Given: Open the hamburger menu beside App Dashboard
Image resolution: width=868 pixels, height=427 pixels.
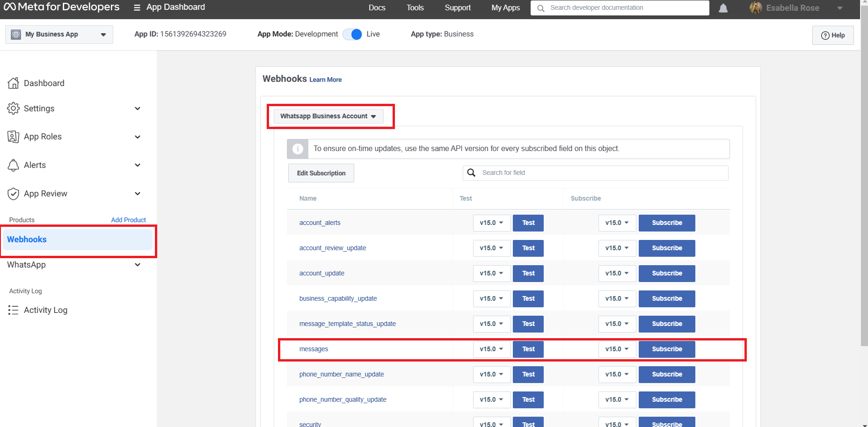Looking at the screenshot, I should [x=137, y=7].
